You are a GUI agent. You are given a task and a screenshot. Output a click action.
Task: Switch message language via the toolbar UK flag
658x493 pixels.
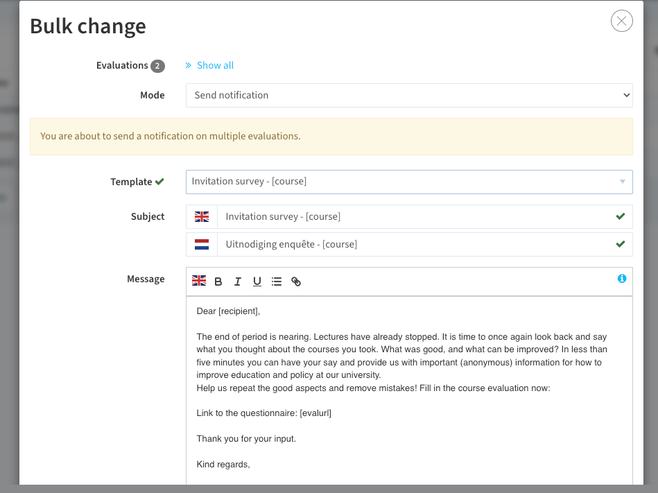tap(199, 281)
